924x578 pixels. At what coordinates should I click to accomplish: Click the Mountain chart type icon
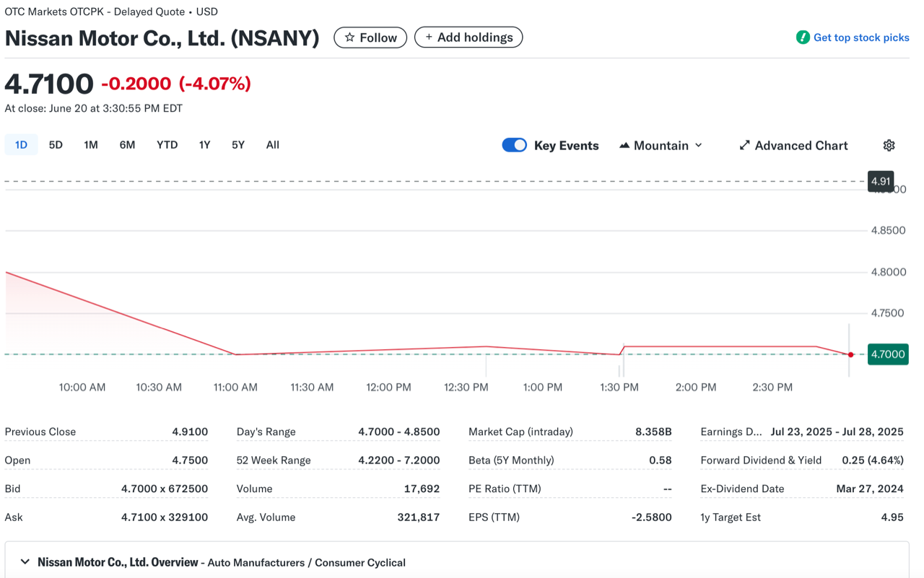[x=624, y=145]
